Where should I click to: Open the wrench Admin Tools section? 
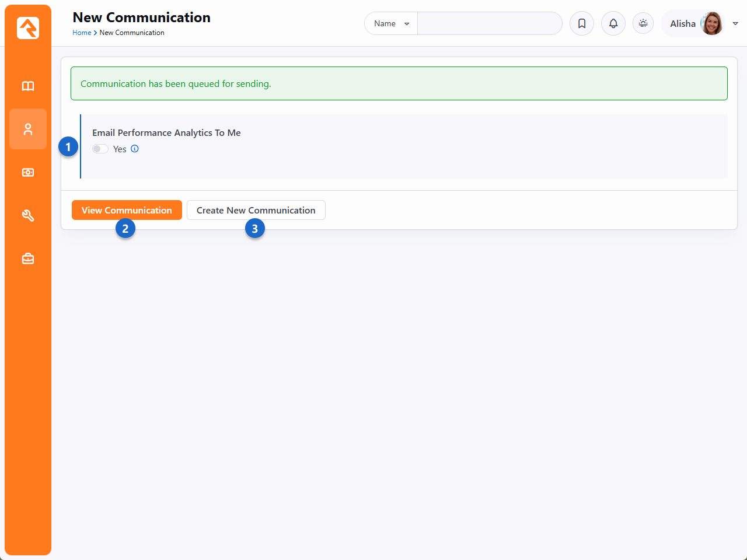pos(28,216)
